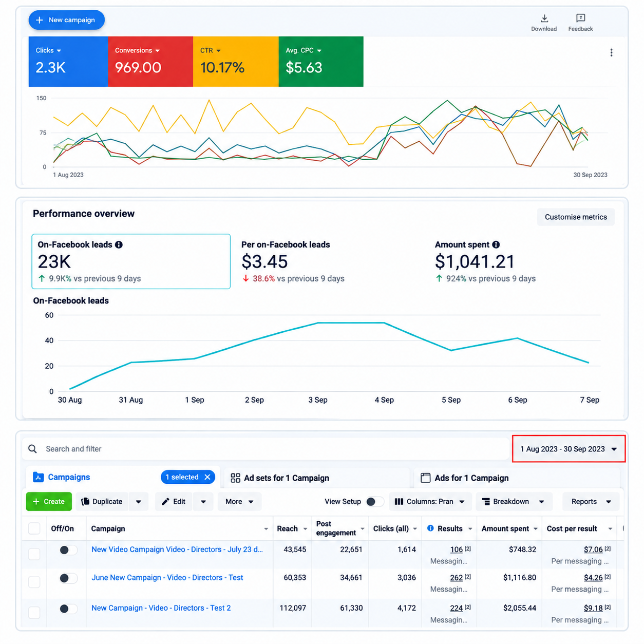Check the box for New Video Campaign row
This screenshot has width=644, height=644.
pos(34,554)
